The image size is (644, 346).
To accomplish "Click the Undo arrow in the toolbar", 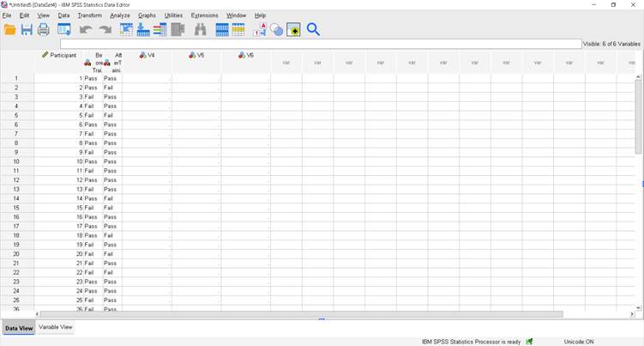I will click(86, 30).
